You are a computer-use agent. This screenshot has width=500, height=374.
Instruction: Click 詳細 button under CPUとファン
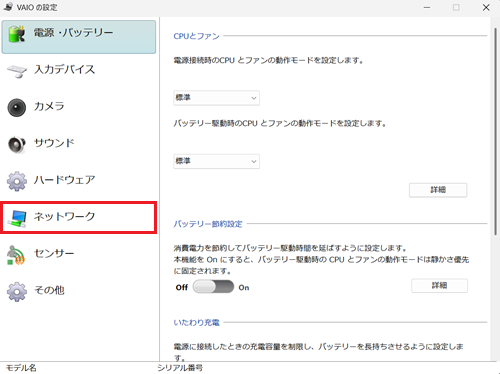(438, 190)
